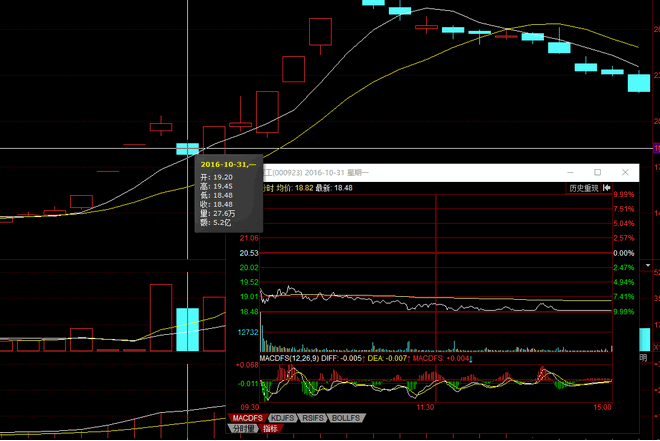Switch to the KDJFS indicator tab
The width and height of the screenshot is (660, 441).
click(x=282, y=418)
